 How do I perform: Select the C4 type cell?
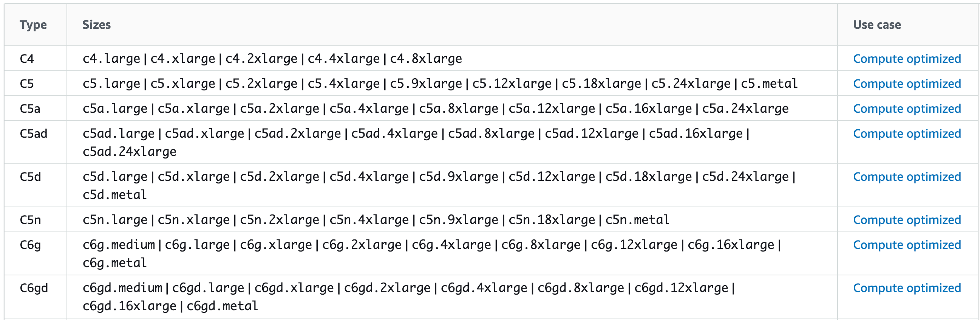(27, 59)
